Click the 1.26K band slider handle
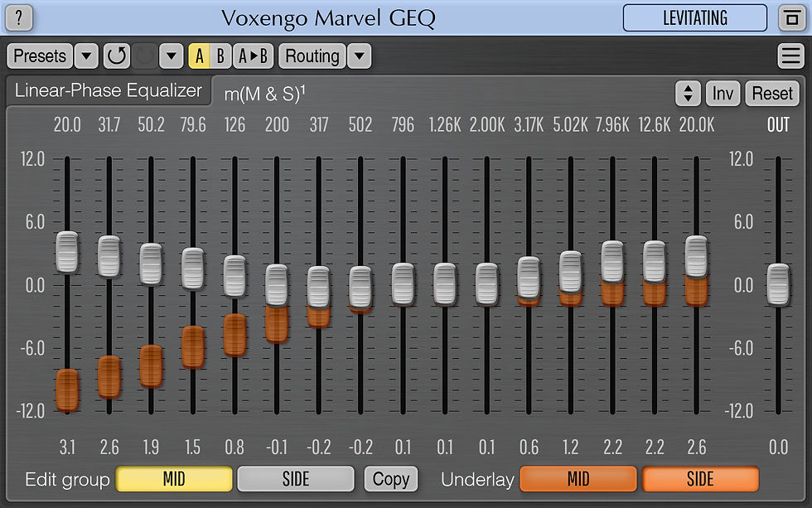 tap(445, 283)
